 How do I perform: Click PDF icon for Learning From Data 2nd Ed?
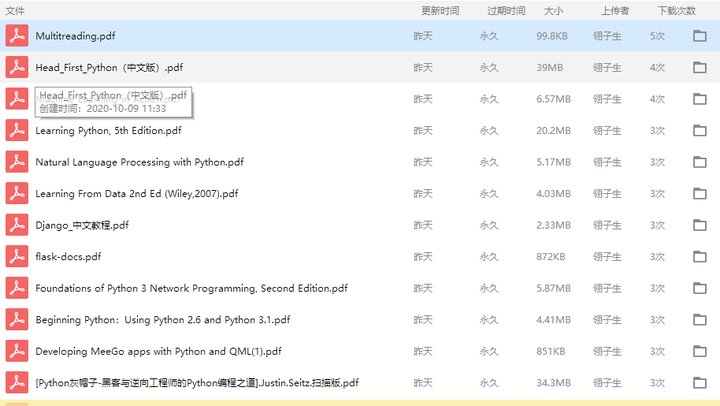[16, 194]
